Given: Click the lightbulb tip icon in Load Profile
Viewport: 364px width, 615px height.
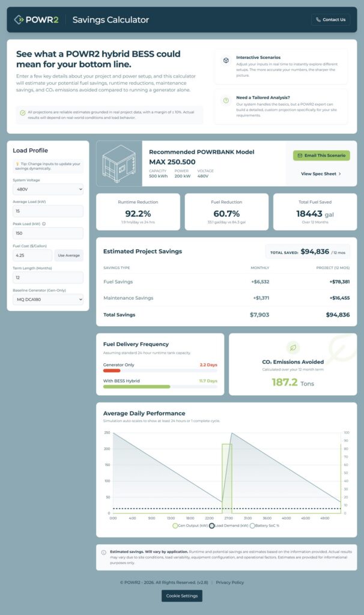Looking at the screenshot, I should (17, 164).
